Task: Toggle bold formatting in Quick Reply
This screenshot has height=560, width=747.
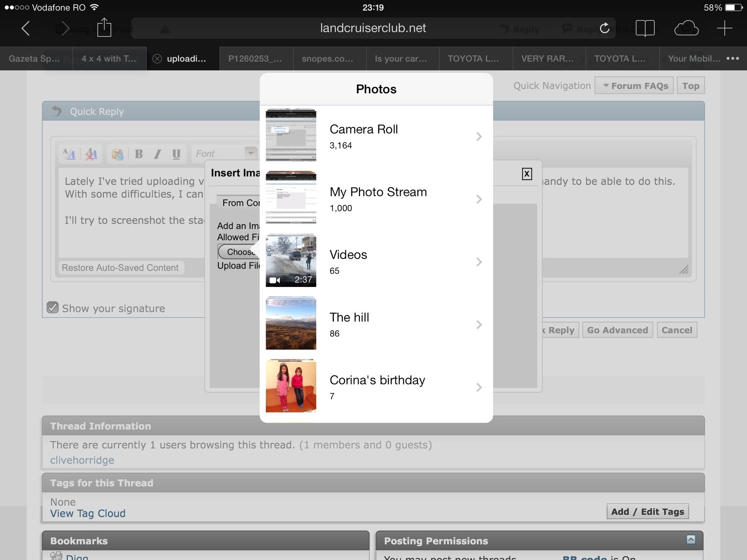Action: click(x=139, y=154)
